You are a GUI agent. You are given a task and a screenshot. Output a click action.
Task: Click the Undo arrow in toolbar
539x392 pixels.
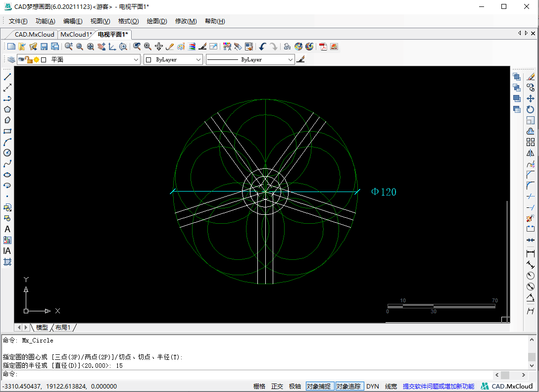point(262,47)
